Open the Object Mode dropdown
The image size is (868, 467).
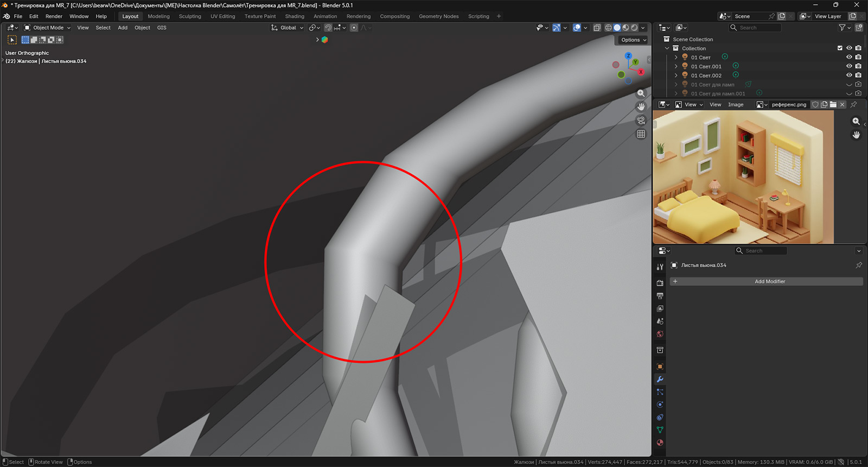coord(48,28)
